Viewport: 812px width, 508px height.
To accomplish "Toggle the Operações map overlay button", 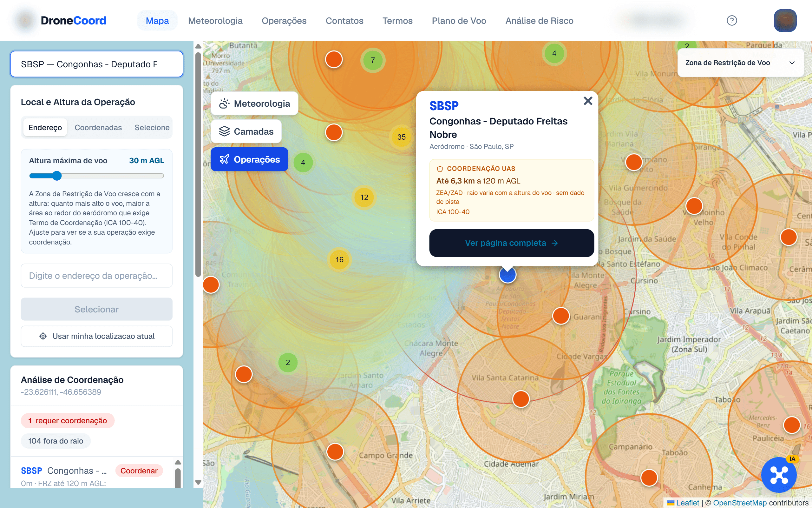I will pyautogui.click(x=249, y=159).
